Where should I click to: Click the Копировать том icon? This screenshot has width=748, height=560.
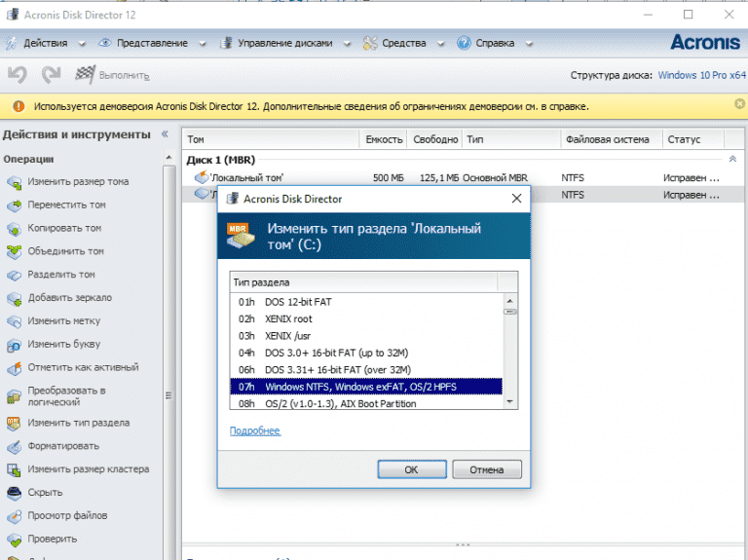[x=15, y=229]
